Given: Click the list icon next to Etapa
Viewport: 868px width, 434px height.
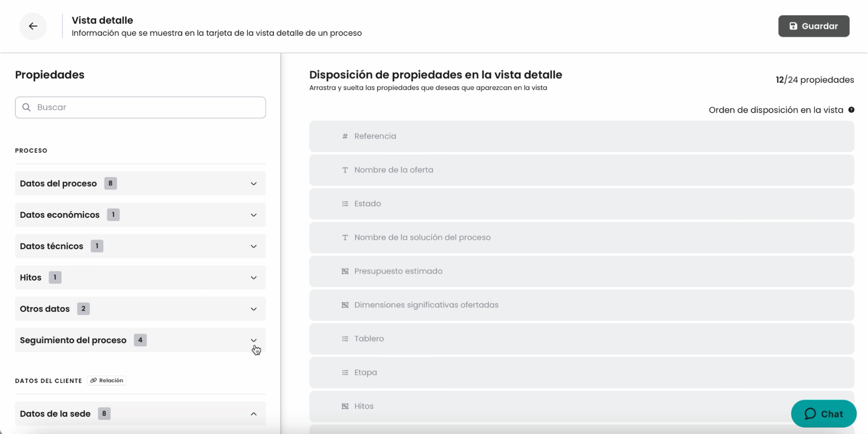Looking at the screenshot, I should 345,373.
